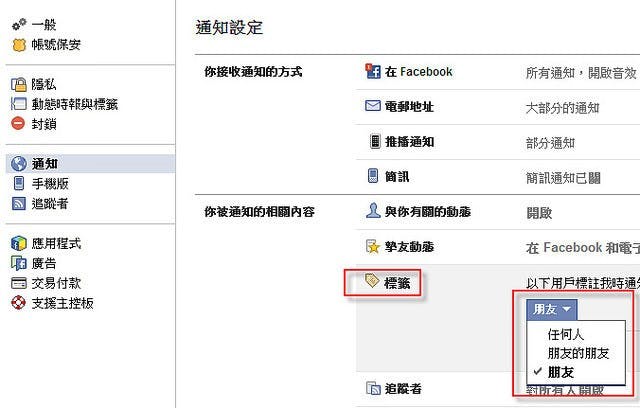Choose 朋友的朋友 from the dropdown list
Image resolution: width=640 pixels, height=408 pixels.
click(x=577, y=353)
